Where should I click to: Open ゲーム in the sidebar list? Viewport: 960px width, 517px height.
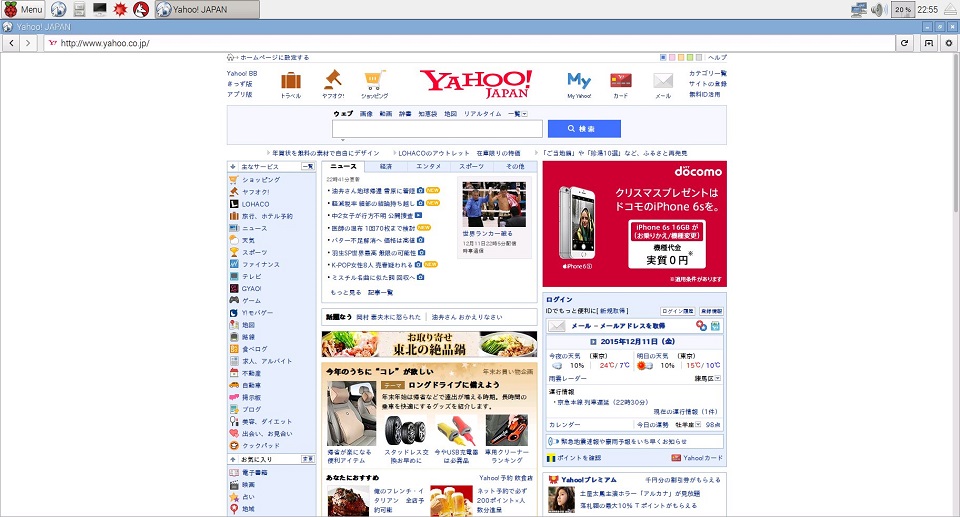251,301
